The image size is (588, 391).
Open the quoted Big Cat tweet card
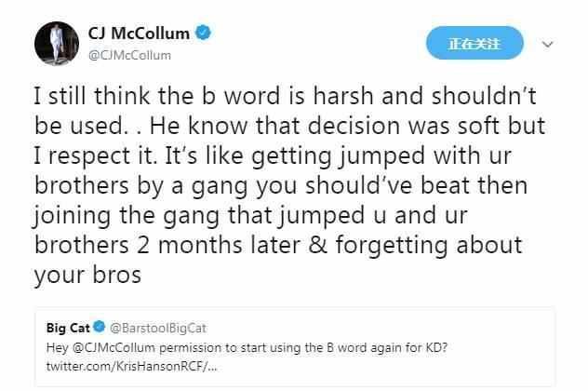tap(295, 346)
